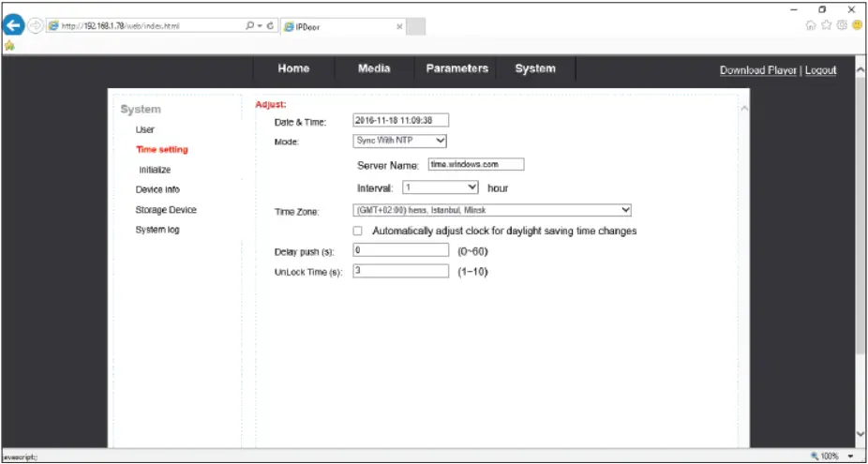Open the browser tools gear icon

(842, 25)
